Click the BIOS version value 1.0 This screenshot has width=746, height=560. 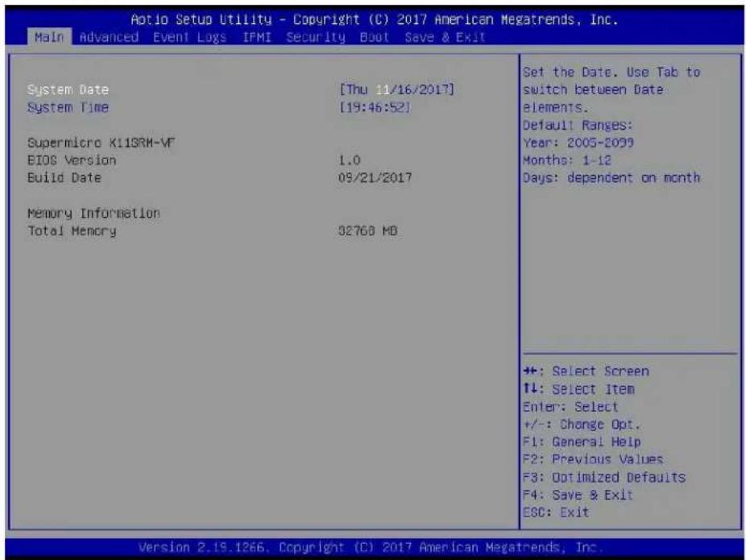(x=349, y=160)
